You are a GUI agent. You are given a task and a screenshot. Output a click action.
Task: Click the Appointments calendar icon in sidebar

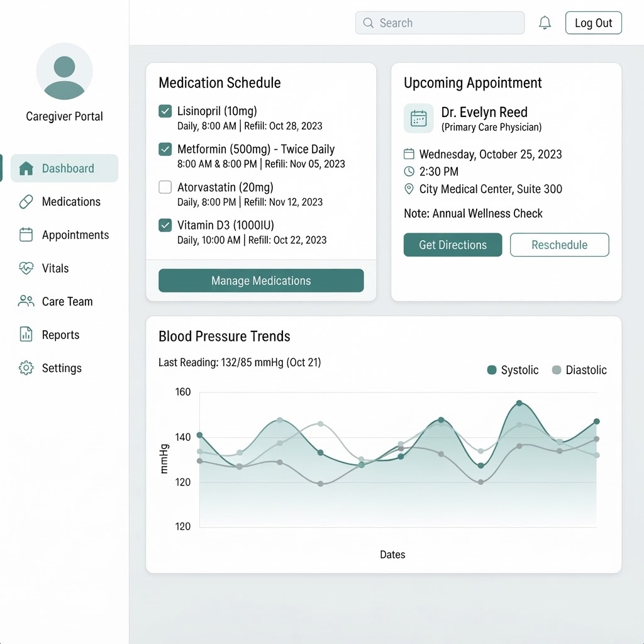click(26, 235)
